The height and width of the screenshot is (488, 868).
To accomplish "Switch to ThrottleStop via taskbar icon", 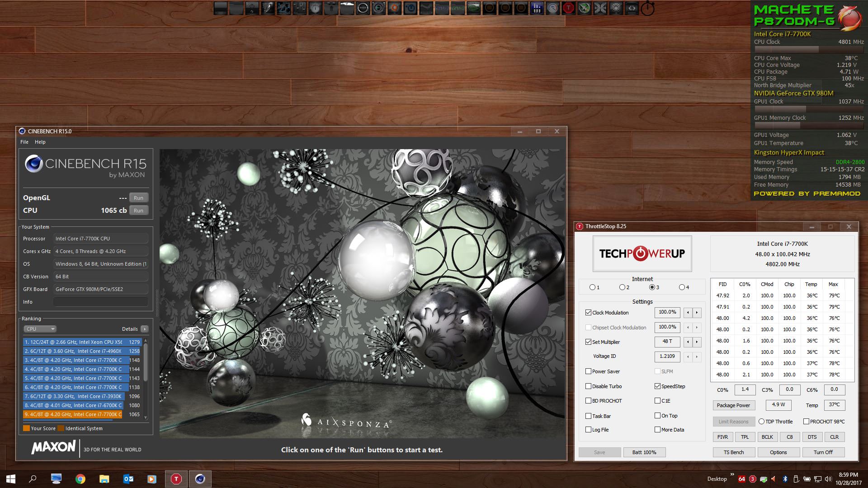I will pyautogui.click(x=176, y=479).
